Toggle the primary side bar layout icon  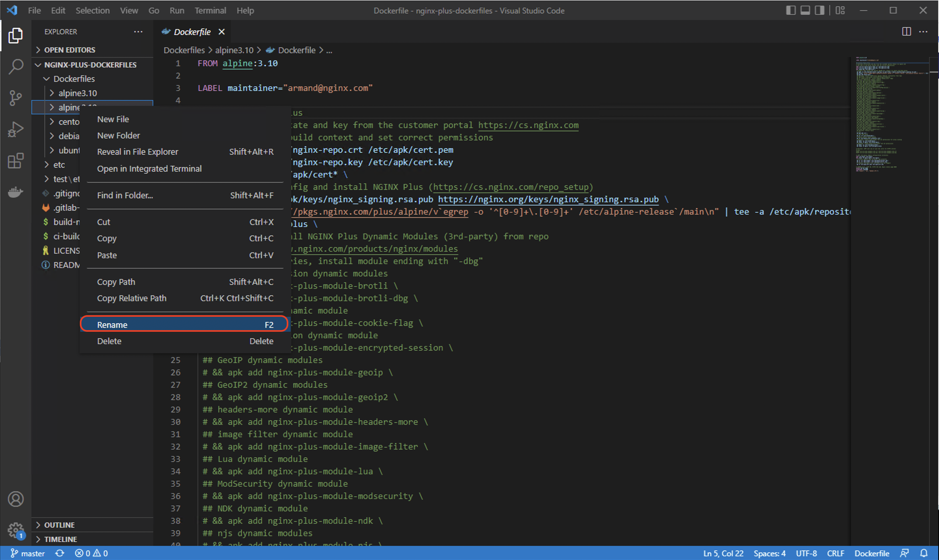pyautogui.click(x=791, y=10)
